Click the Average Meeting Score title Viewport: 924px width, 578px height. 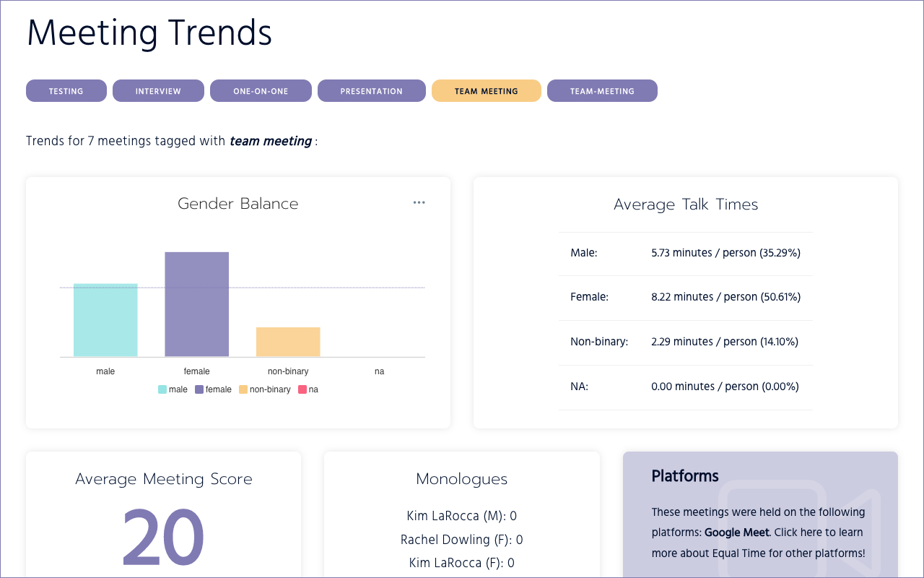pos(164,479)
